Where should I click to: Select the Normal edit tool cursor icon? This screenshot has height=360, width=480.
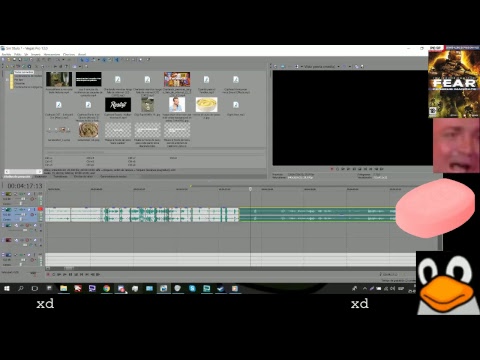click(x=82, y=60)
